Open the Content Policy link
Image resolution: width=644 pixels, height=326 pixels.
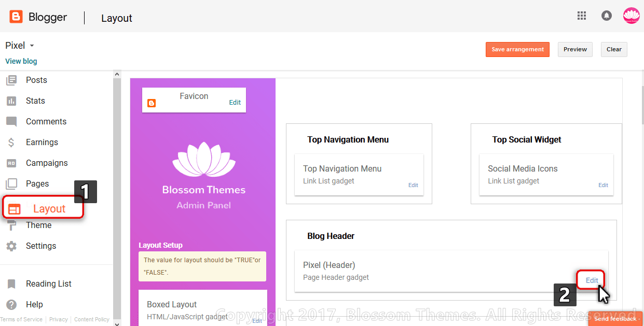coord(92,319)
